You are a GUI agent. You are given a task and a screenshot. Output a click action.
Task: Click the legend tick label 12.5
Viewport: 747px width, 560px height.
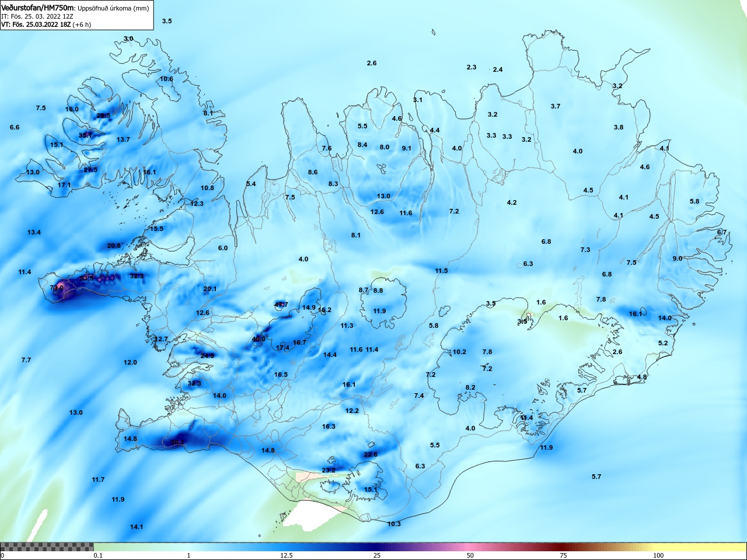(x=286, y=555)
